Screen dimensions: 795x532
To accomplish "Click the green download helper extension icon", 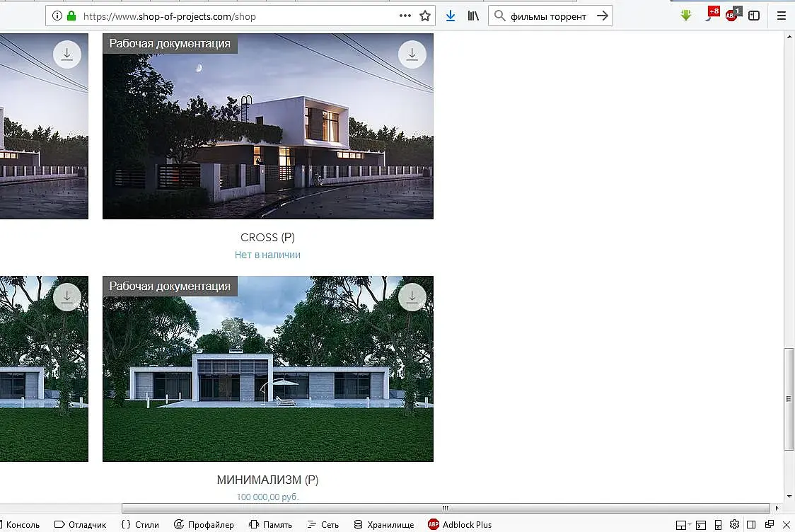I will click(686, 16).
